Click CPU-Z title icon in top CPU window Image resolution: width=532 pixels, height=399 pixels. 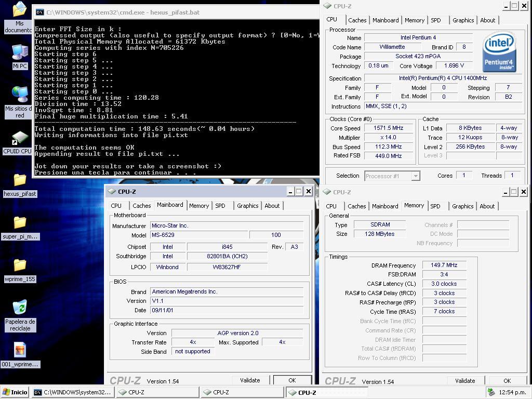[x=327, y=6]
